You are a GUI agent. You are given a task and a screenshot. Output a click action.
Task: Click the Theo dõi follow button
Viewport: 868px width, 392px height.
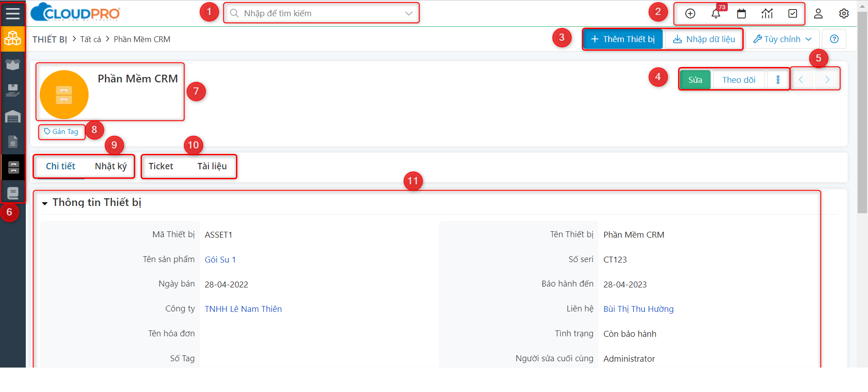click(x=739, y=80)
